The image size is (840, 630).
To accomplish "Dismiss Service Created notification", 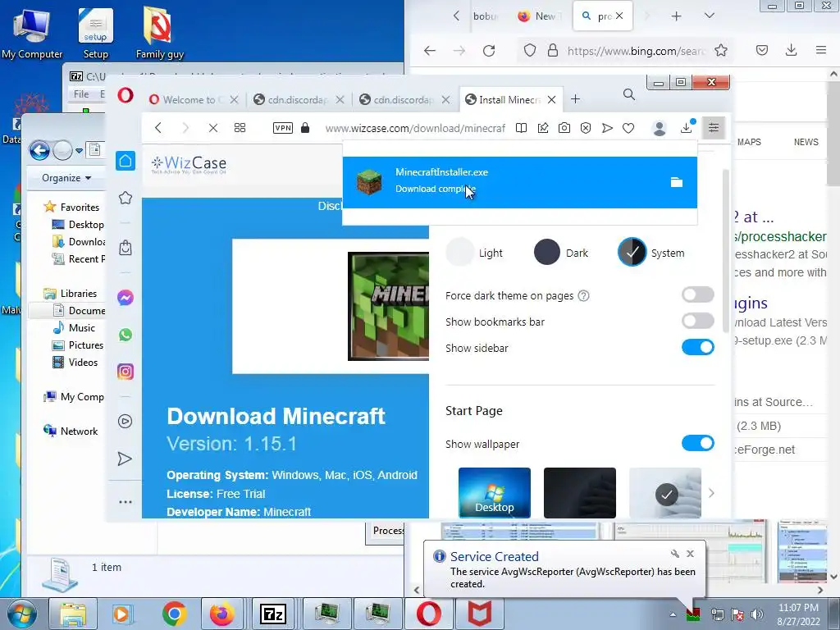I will coord(690,554).
